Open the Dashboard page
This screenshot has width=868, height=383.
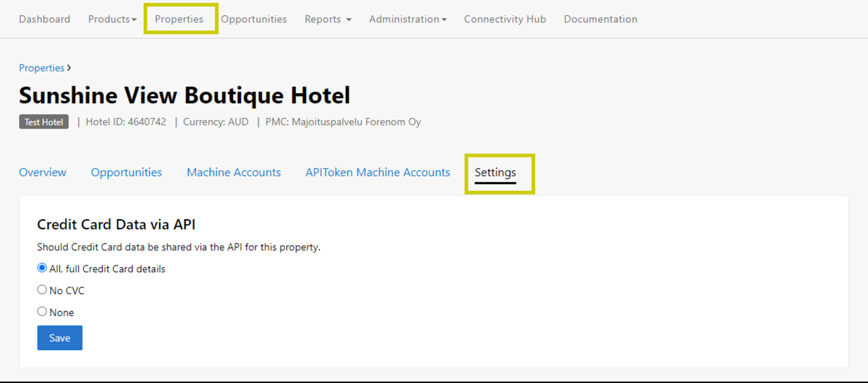coord(45,19)
